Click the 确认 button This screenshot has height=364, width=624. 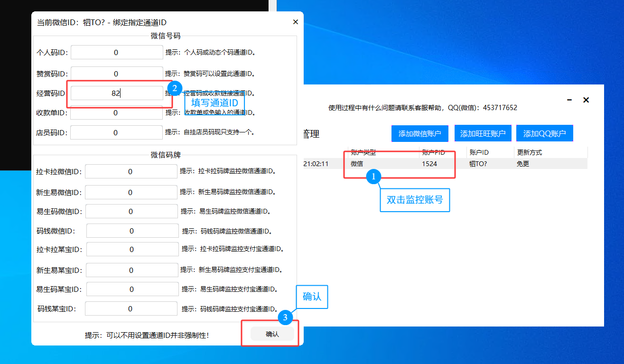(x=272, y=334)
